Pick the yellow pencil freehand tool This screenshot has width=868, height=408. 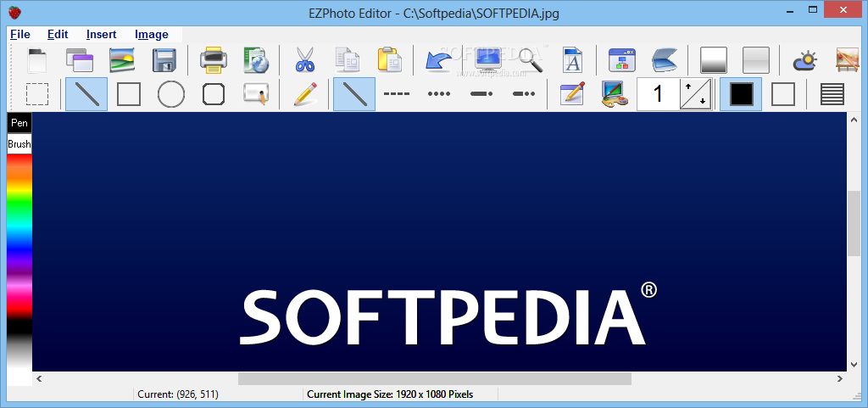pos(305,94)
